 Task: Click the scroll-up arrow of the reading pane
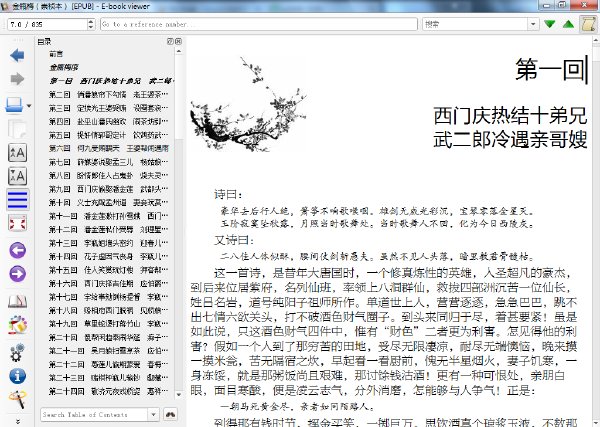(x=596, y=40)
